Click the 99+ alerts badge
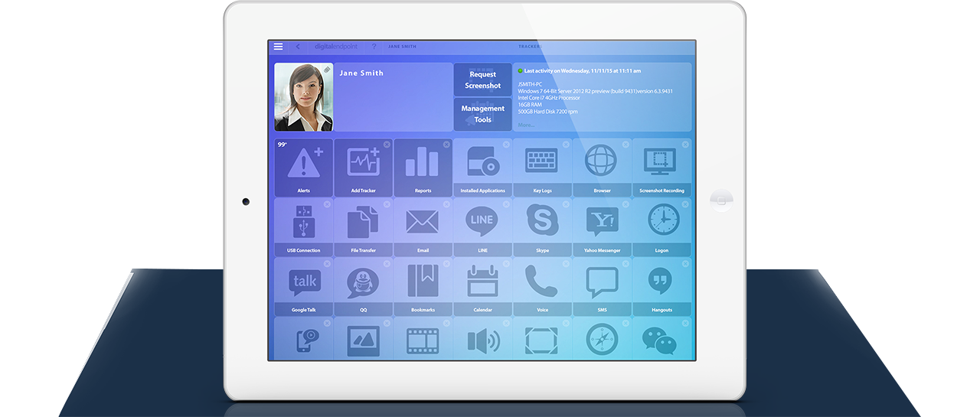This screenshot has height=417, width=980. point(282,145)
